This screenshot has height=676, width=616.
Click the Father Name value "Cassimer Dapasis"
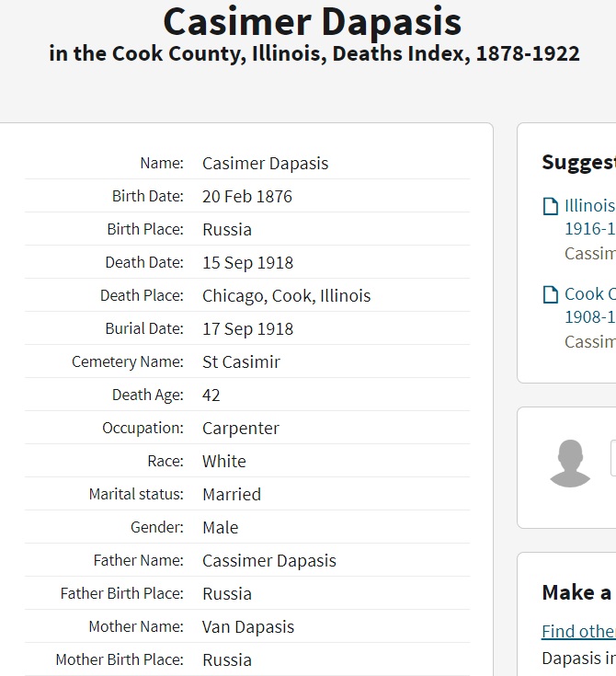point(269,561)
